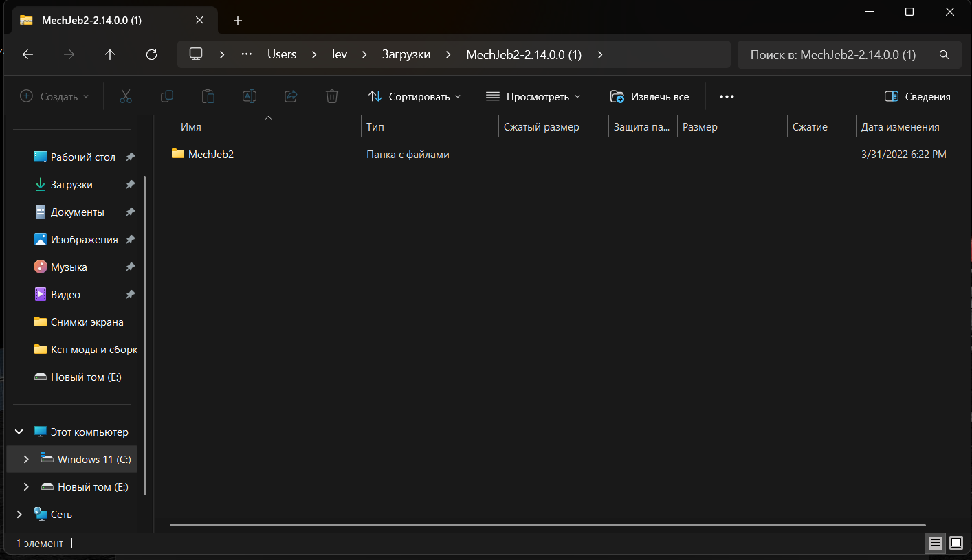Screen dimensions: 972x560
Task: Click the Share icon in toolbar
Action: click(x=291, y=96)
